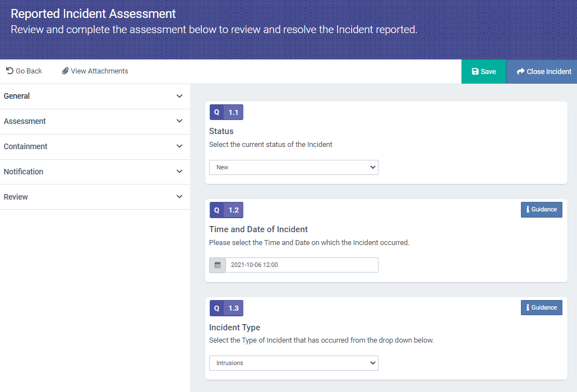Open Guidance for Incident Type
This screenshot has height=392, width=577.
(x=541, y=307)
